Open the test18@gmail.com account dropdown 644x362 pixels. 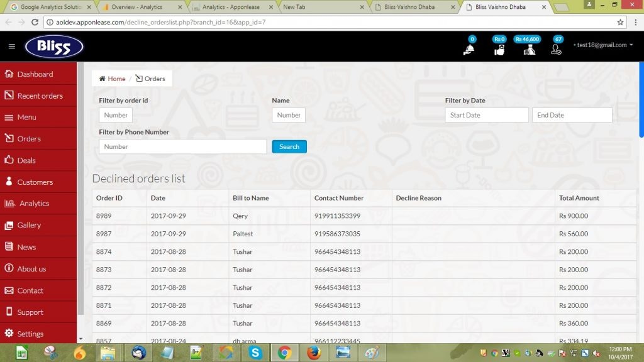pyautogui.click(x=603, y=45)
